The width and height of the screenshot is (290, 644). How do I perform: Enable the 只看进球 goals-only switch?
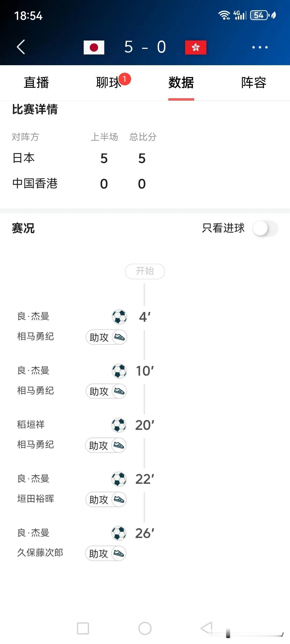point(265,228)
